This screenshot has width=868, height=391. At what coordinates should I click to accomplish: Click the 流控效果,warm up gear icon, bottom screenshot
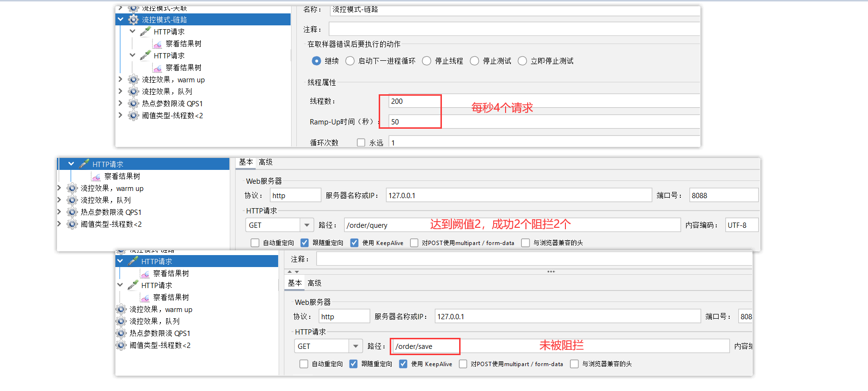(x=121, y=309)
